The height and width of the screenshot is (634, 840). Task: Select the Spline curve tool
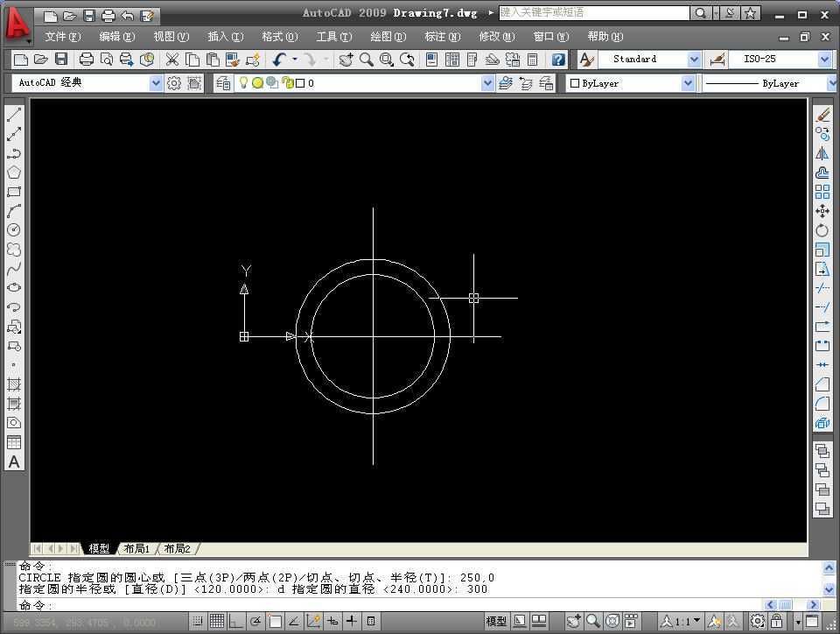(14, 269)
